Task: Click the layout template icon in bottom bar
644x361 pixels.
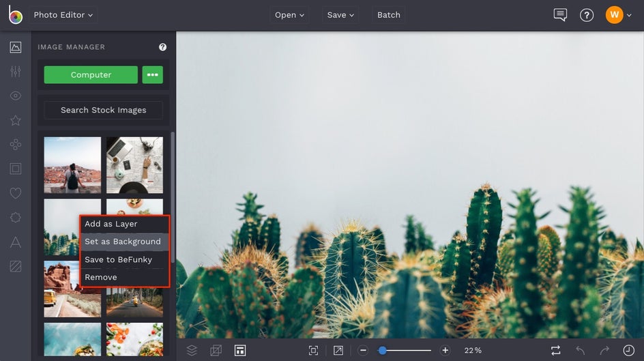Action: [240, 350]
